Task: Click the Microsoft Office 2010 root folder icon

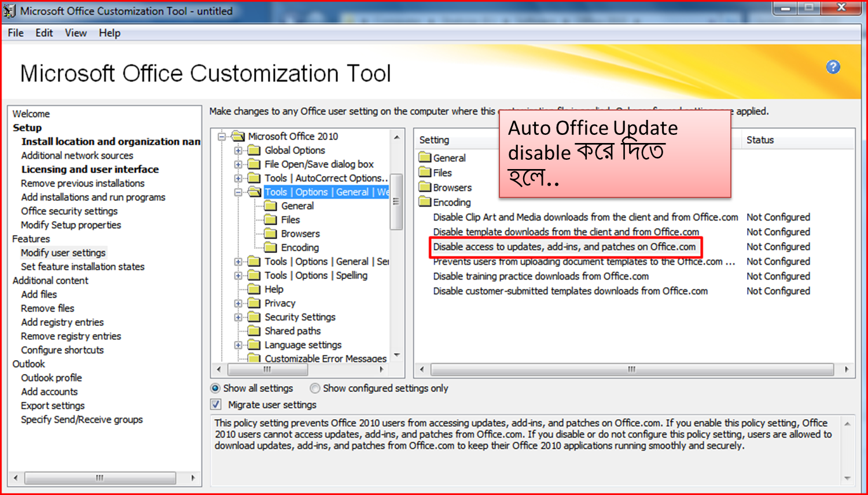Action: [238, 136]
